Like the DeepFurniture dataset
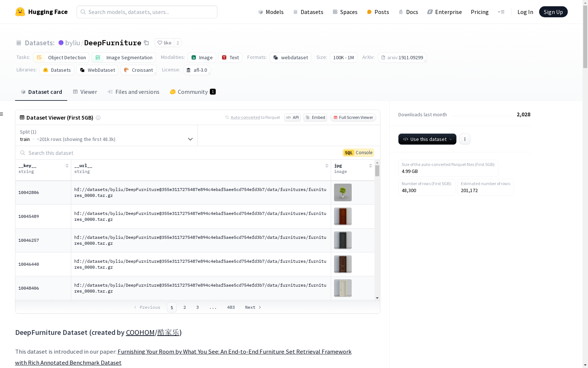588x368 pixels. click(x=164, y=43)
